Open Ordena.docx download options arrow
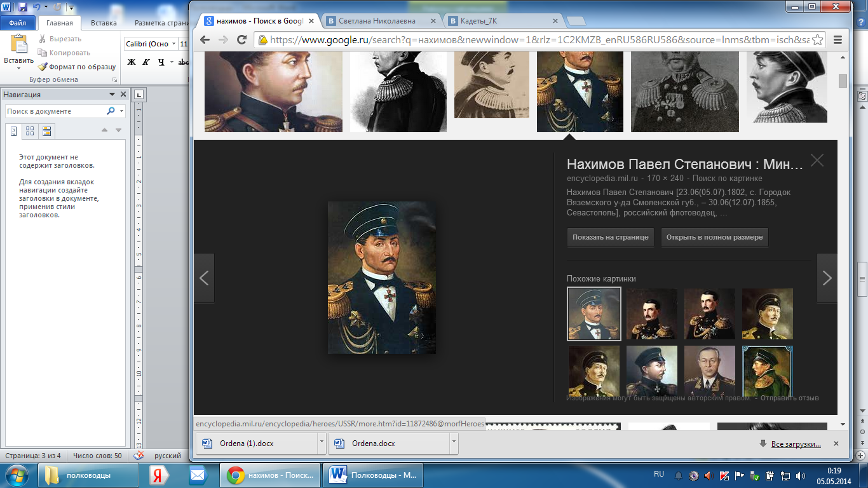This screenshot has width=868, height=488. click(x=454, y=443)
